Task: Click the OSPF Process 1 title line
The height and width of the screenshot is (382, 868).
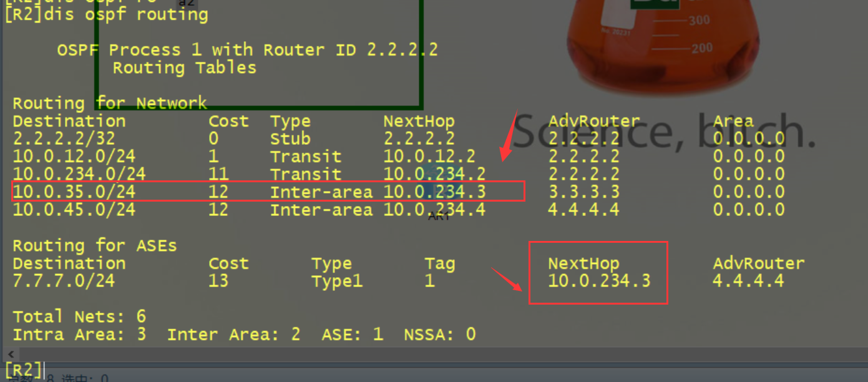Action: pos(246,49)
